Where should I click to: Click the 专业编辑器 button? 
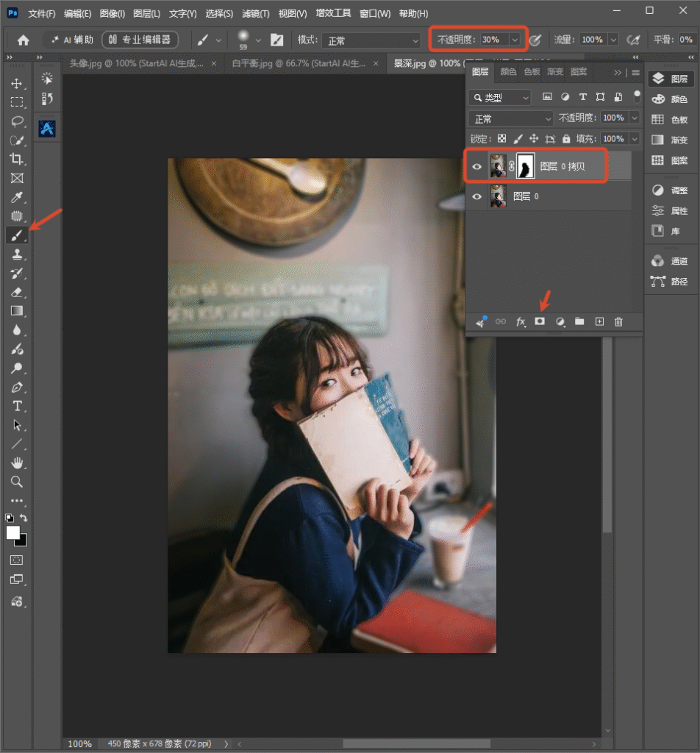coord(140,40)
